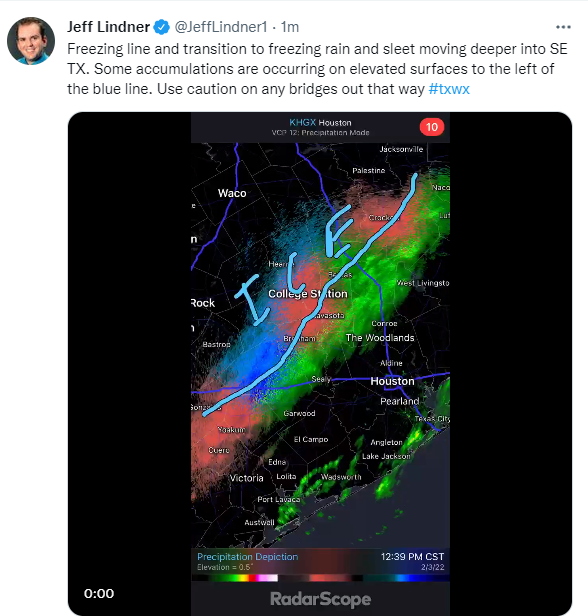The height and width of the screenshot is (616, 588).
Task: Open the @JeffLindner1 handle link
Action: 221,27
